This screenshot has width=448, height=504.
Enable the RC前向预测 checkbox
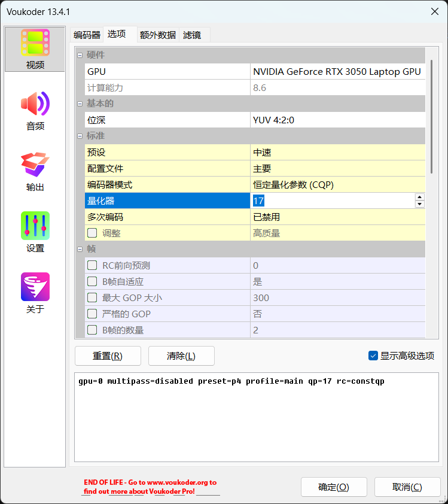(x=92, y=265)
